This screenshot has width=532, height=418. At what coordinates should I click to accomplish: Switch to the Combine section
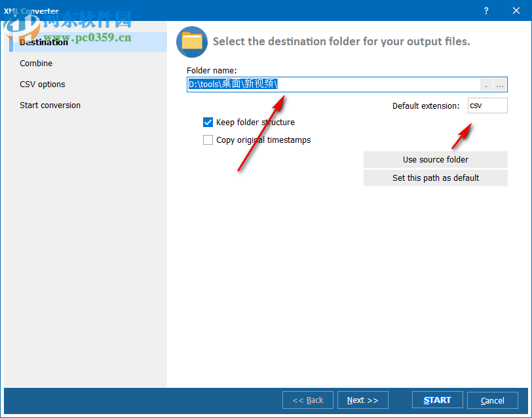coord(36,63)
